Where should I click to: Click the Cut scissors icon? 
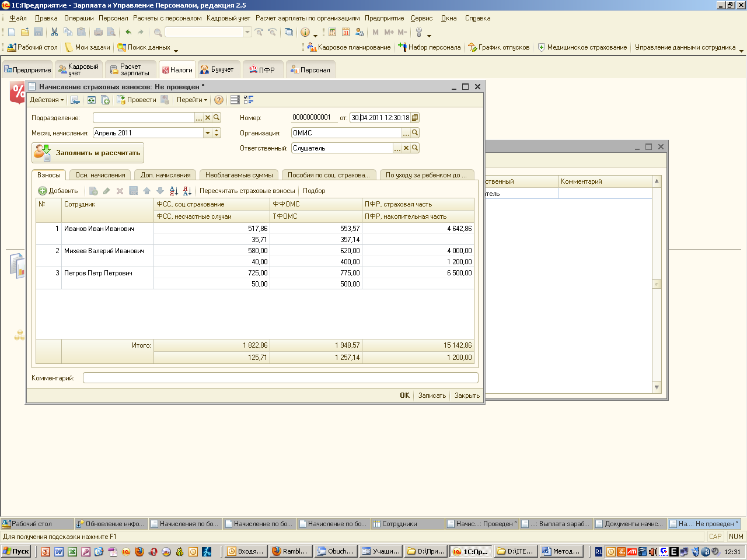point(54,32)
